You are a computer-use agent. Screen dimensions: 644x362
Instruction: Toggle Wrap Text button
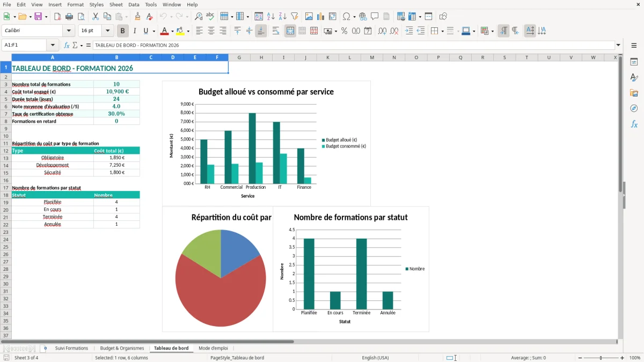(276, 31)
